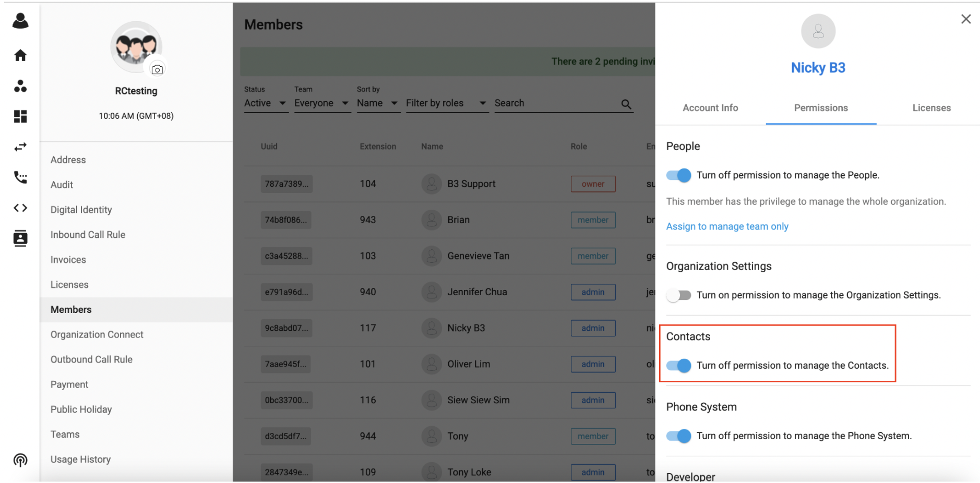This screenshot has height=483, width=980.
Task: Close the Nicky B3 member panel
Action: coord(965,19)
